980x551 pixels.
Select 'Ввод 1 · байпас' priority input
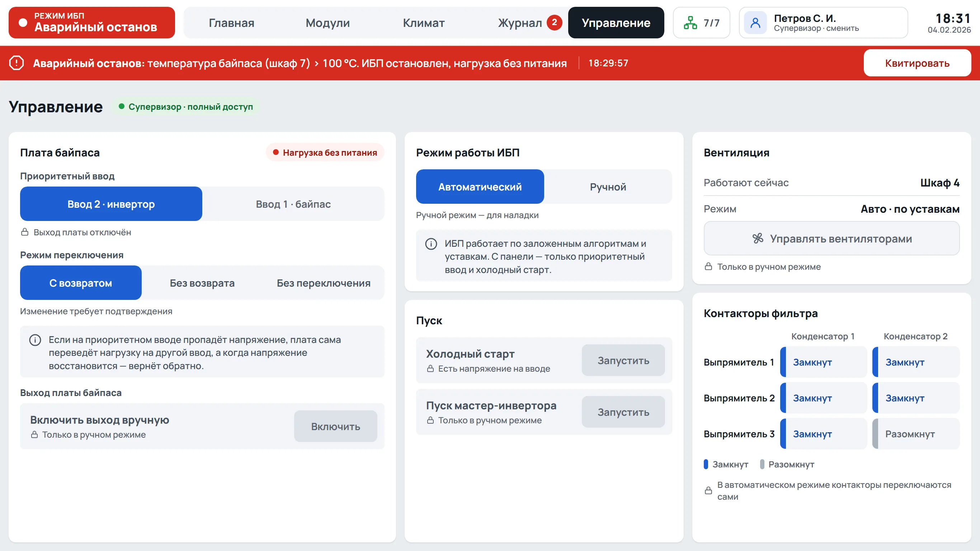[x=293, y=204]
